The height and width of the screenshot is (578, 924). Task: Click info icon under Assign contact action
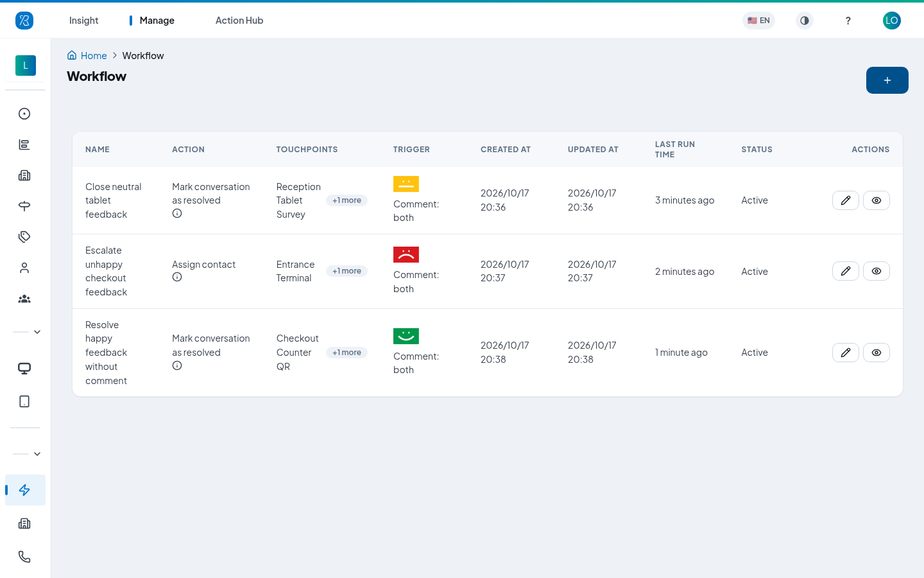coord(177,277)
